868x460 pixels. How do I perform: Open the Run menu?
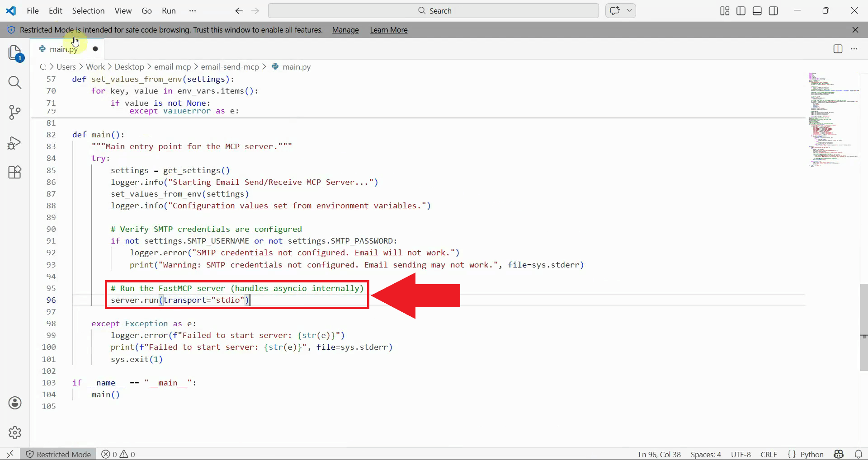click(x=168, y=10)
